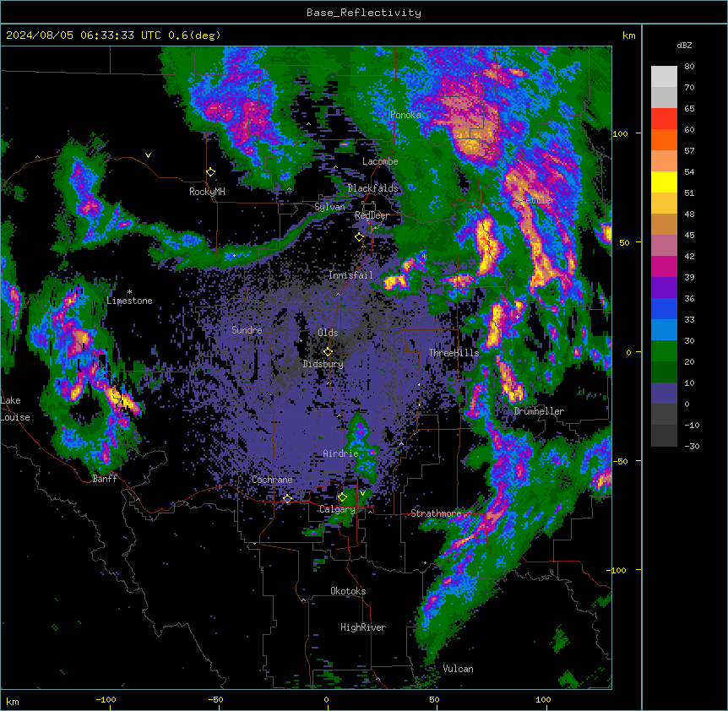Click the Limestone label

point(129,301)
